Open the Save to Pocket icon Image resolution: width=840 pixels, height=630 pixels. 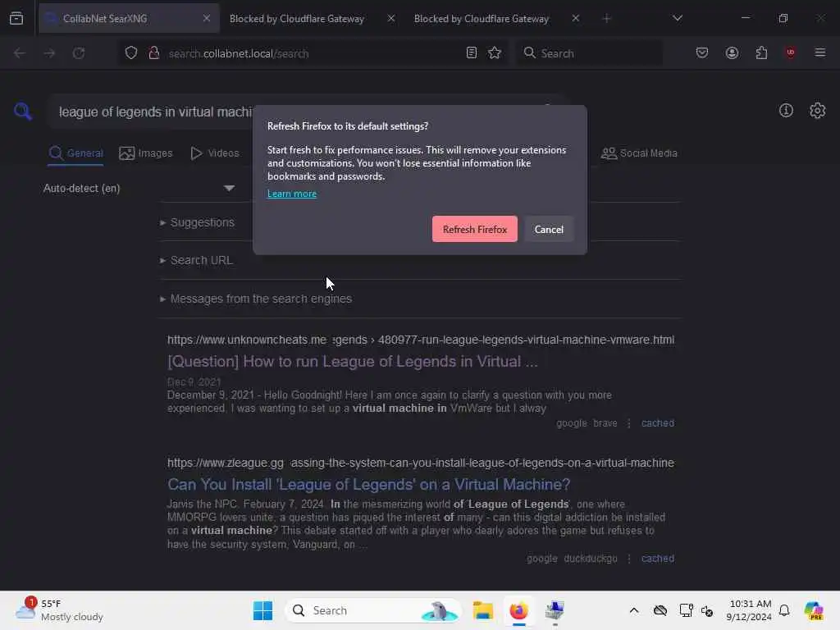point(702,53)
